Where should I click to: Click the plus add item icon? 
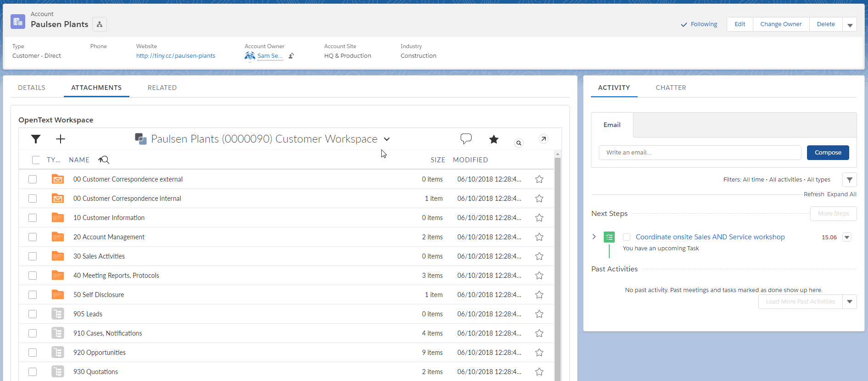click(61, 139)
